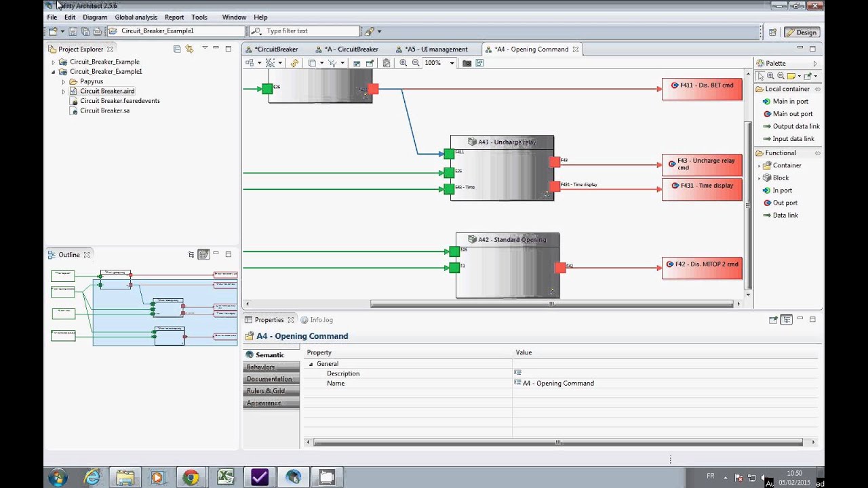The width and height of the screenshot is (868, 488).
Task: Click the zoom out magnifier in diagram toolbar
Action: point(416,63)
